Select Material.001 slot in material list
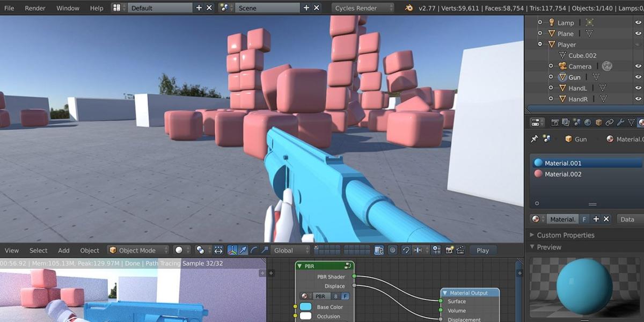The height and width of the screenshot is (322, 644). click(587, 163)
